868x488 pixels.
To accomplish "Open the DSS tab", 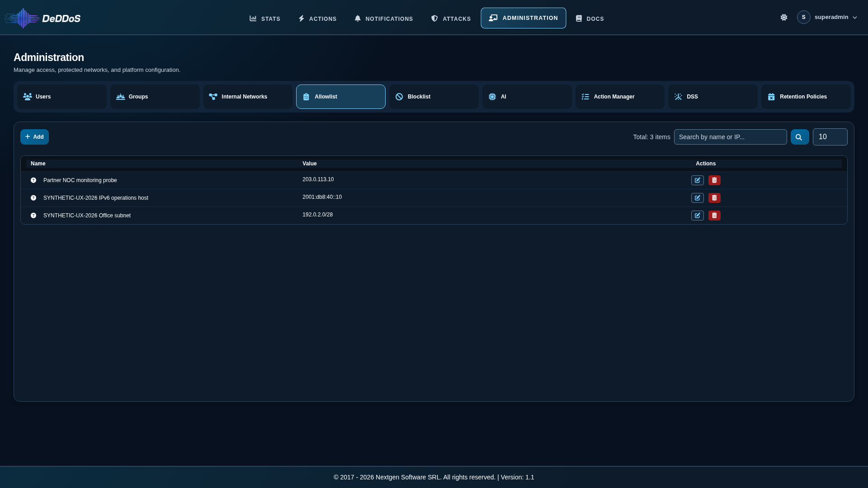I will click(x=713, y=97).
